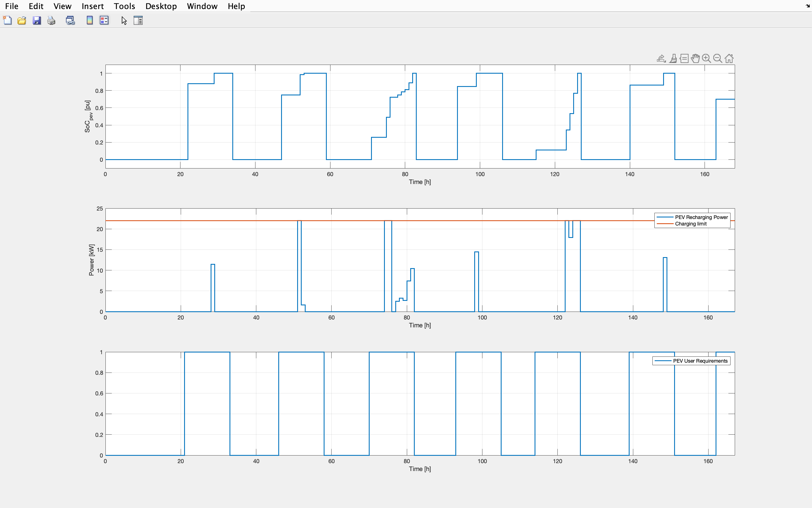The image size is (812, 508).
Task: Click the blue line sample for PEV Recharging Power
Action: coord(665,217)
